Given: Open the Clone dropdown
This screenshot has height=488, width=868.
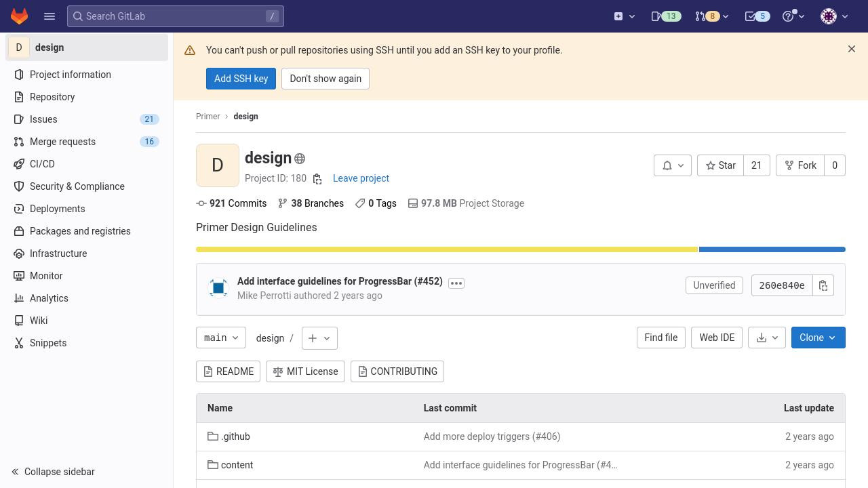Looking at the screenshot, I should point(818,338).
